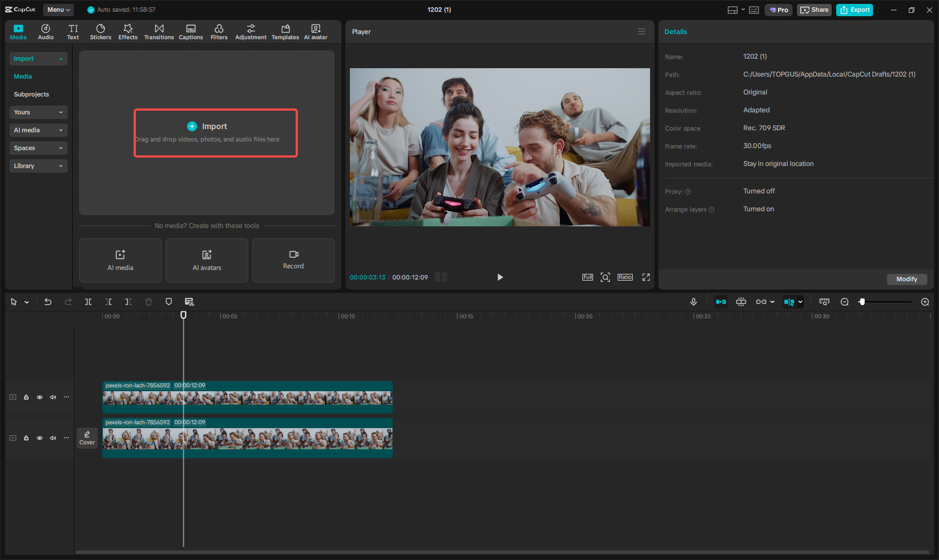Screen dimensions: 939x560
Task: Open the AI avatar panel
Action: [x=316, y=31]
